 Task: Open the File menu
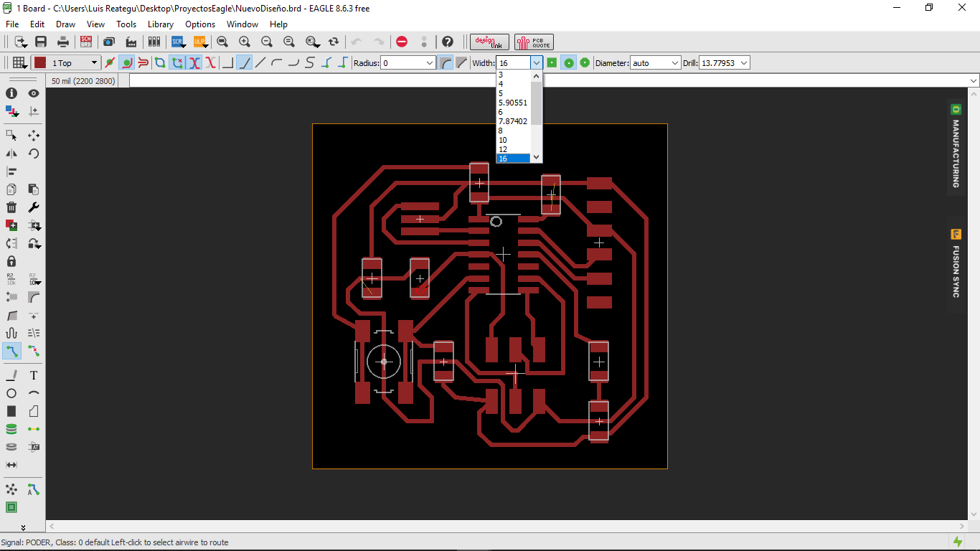tap(12, 24)
